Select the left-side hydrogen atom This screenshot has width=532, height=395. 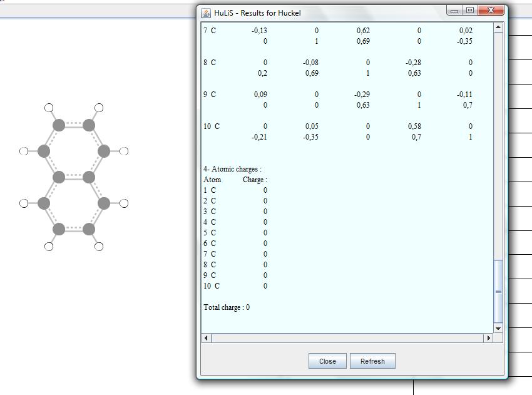(x=24, y=150)
